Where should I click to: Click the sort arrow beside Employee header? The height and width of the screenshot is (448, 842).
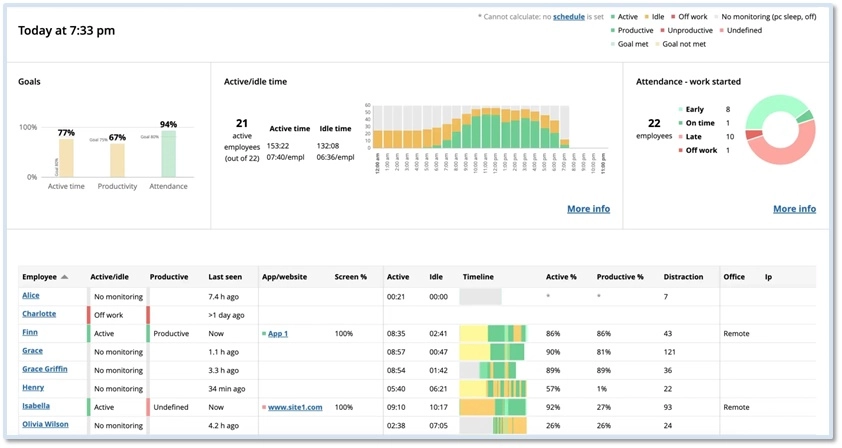[x=65, y=277]
